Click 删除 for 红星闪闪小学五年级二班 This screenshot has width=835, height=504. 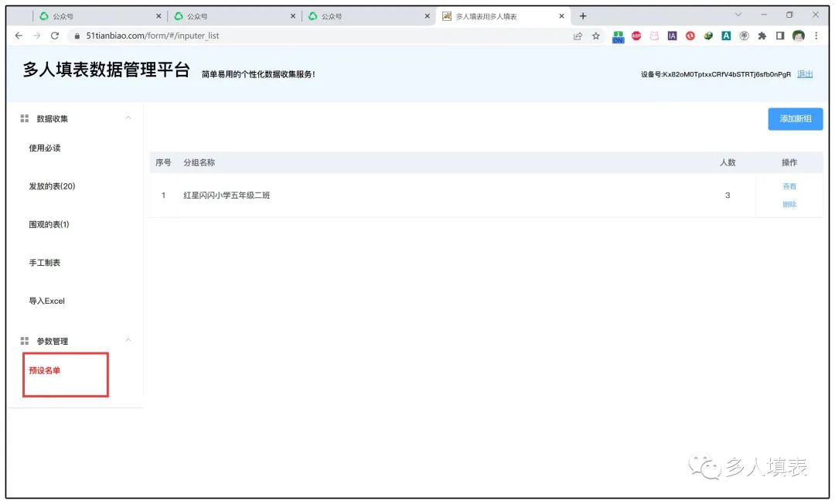click(789, 204)
